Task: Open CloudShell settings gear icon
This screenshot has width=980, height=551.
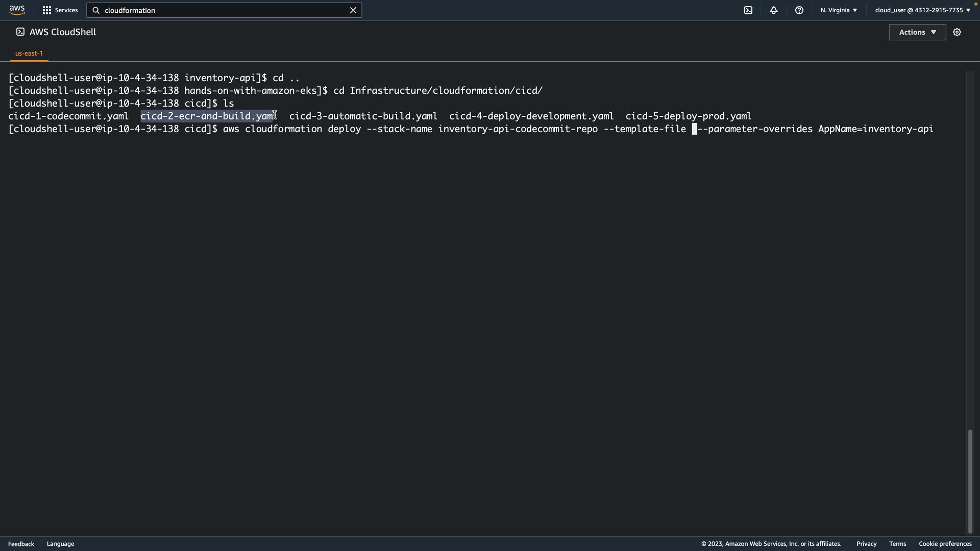Action: click(957, 32)
